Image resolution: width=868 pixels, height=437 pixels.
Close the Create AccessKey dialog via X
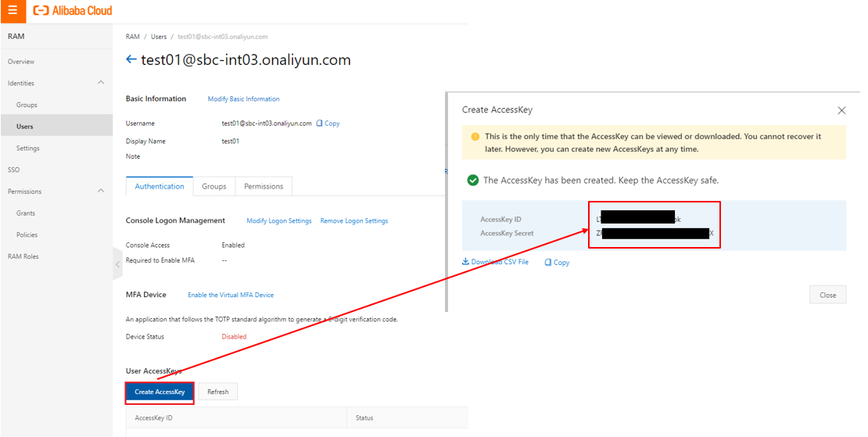tap(841, 111)
